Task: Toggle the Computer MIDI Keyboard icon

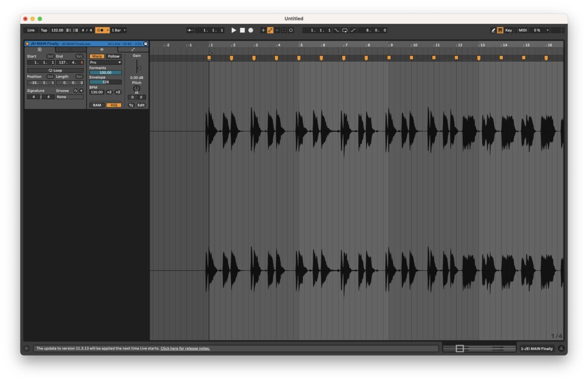Action: [x=500, y=30]
